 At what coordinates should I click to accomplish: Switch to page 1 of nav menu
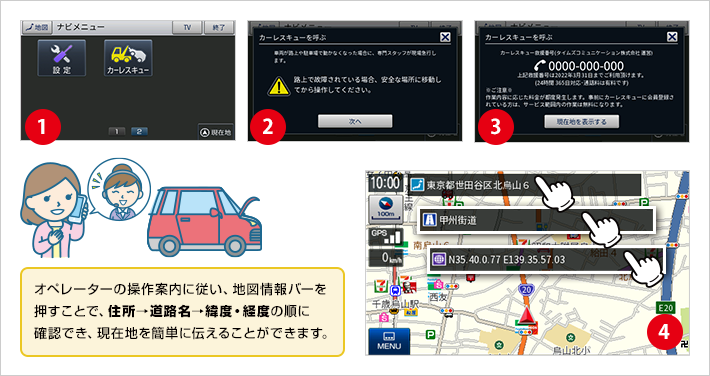[117, 132]
